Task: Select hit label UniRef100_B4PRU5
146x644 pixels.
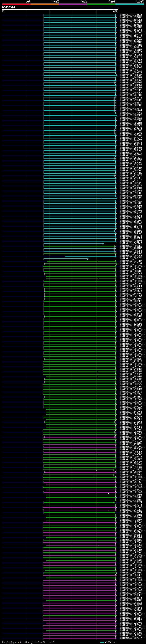Action: click(x=131, y=294)
